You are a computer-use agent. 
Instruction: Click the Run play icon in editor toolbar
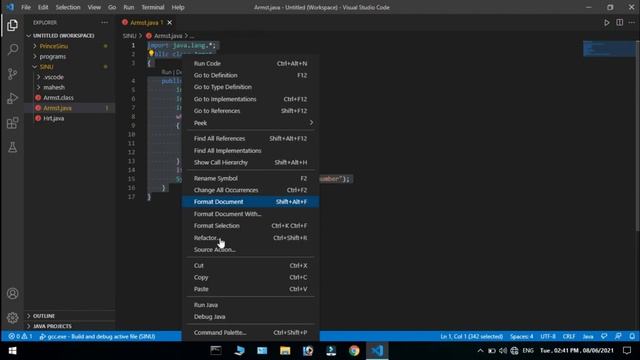coord(607,23)
